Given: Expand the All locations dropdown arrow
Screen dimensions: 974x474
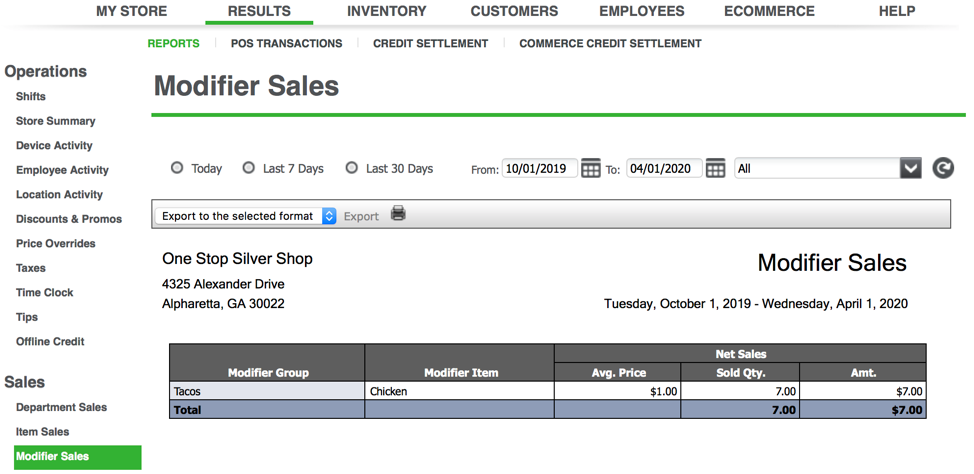Looking at the screenshot, I should click(911, 168).
